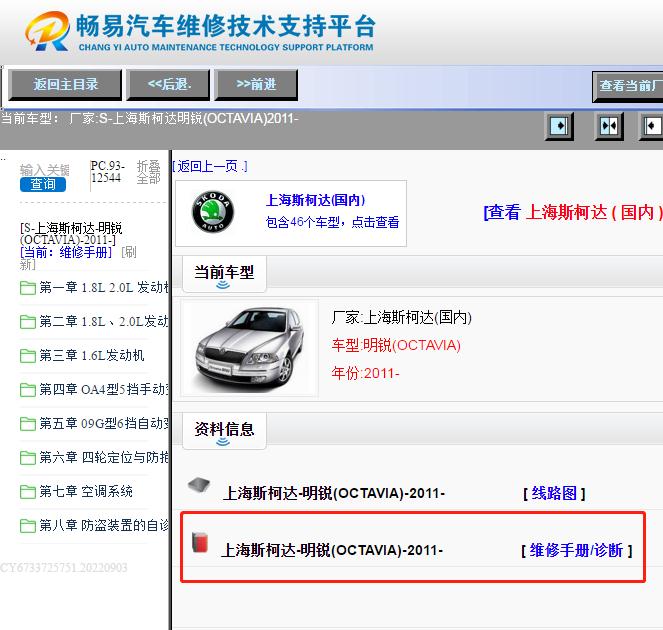
Task: Open the 线路图 wiring diagram link
Action: pos(554,493)
